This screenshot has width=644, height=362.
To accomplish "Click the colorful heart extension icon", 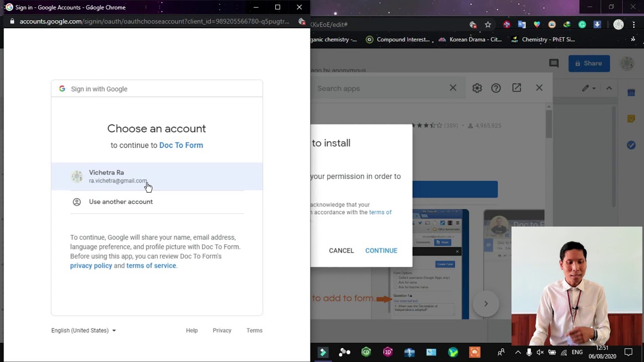I will click(537, 25).
